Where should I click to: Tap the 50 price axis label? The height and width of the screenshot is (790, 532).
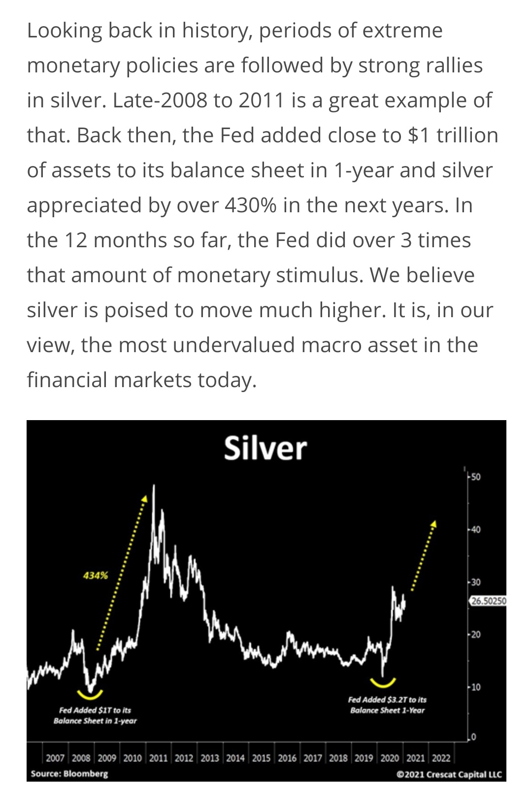click(x=475, y=477)
